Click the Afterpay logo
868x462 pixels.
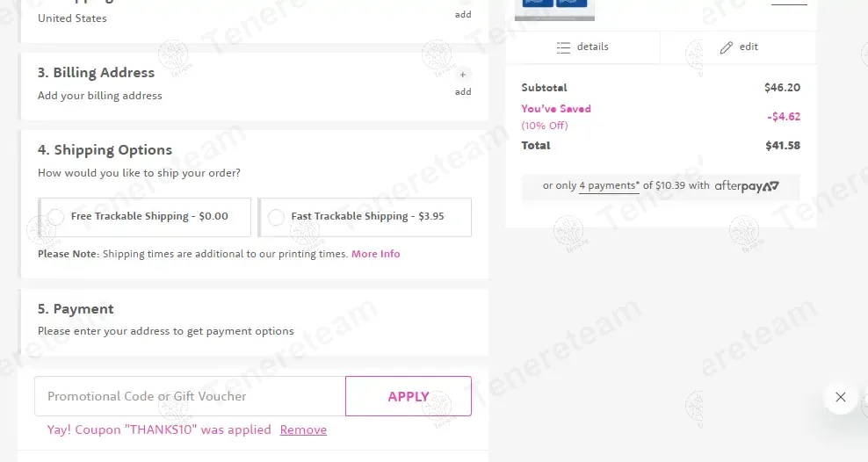[x=746, y=186]
